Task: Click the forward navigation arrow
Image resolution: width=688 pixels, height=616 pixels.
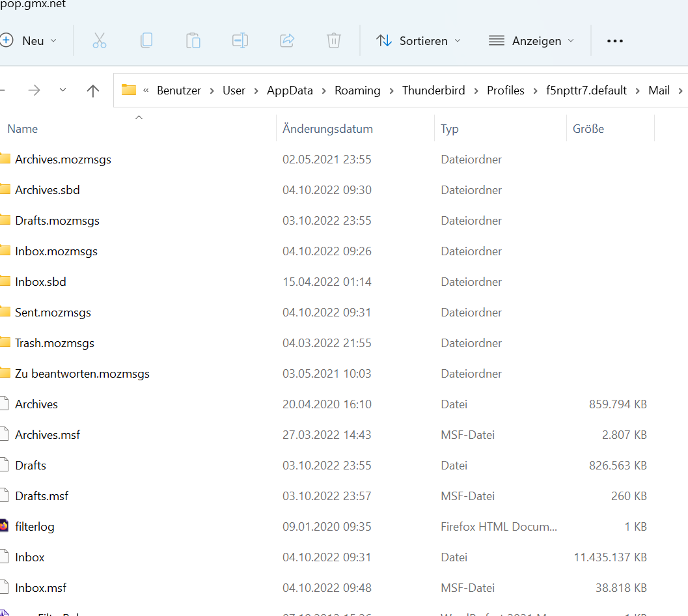Action: pos(34,91)
